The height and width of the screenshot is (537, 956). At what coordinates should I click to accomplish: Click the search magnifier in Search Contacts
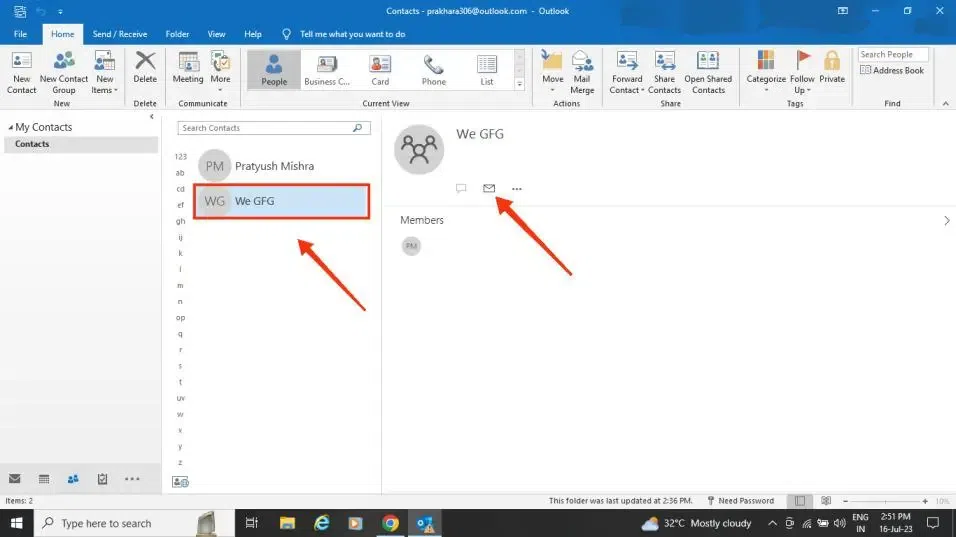(x=357, y=128)
